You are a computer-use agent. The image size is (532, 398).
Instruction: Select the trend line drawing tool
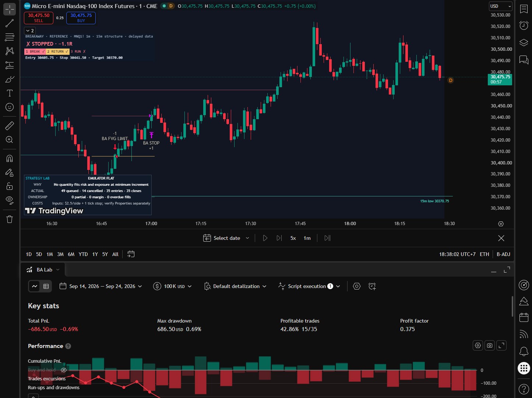(10, 23)
